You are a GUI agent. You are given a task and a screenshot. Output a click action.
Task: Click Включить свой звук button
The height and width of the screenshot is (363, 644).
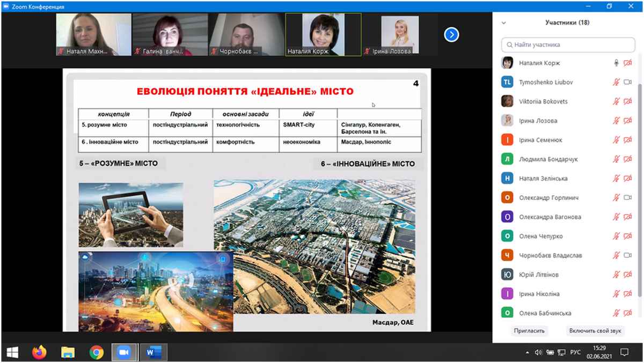595,331
